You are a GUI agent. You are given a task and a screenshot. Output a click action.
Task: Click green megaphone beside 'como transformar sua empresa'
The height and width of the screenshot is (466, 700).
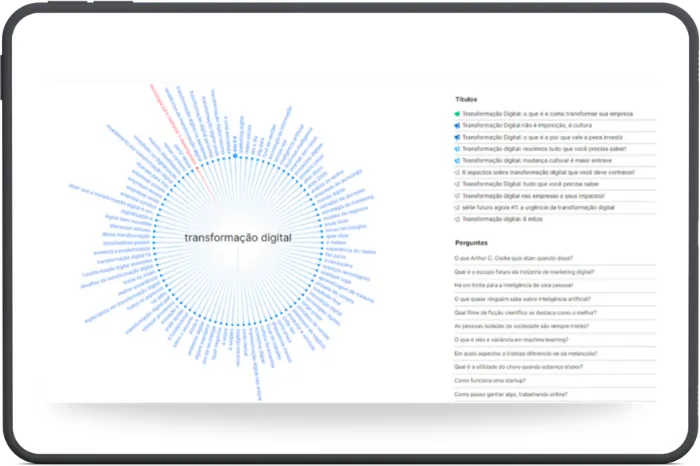[x=457, y=114]
